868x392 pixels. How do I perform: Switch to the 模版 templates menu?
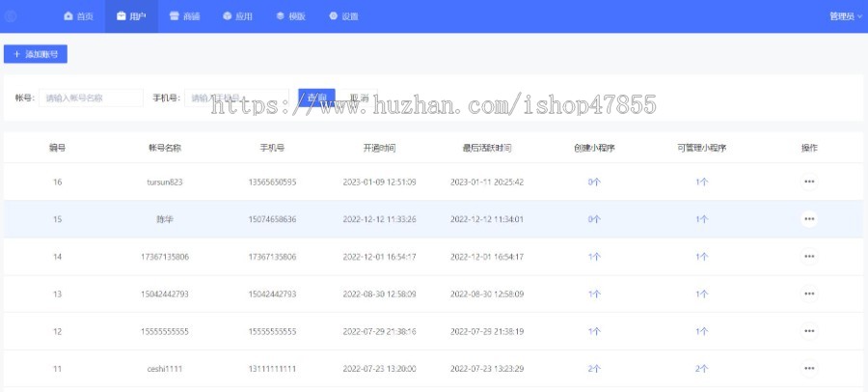pos(290,16)
